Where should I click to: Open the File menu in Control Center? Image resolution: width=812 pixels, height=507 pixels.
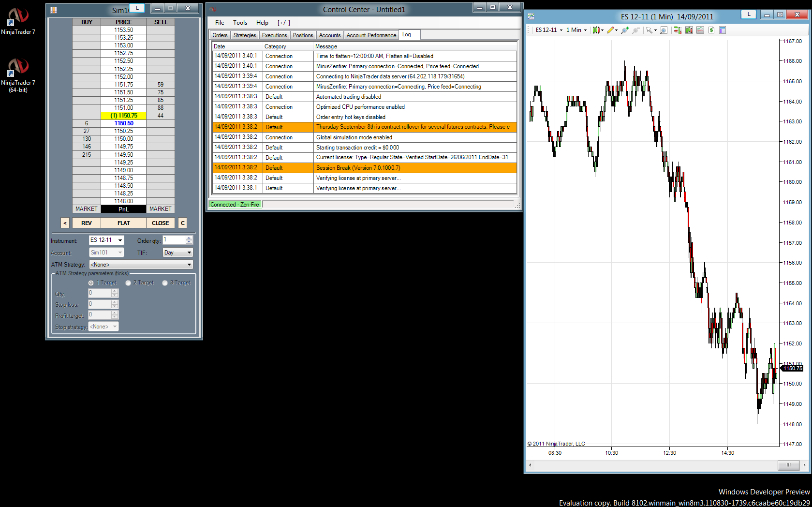pyautogui.click(x=220, y=23)
